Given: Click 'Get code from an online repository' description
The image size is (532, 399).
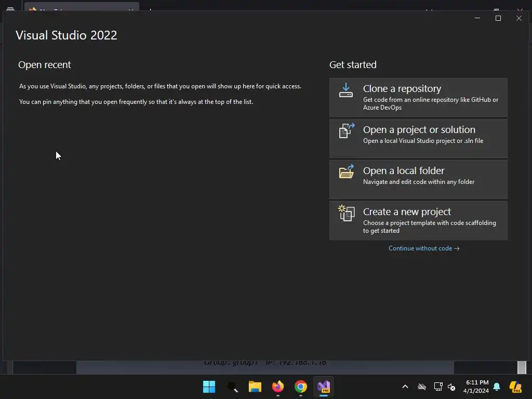Looking at the screenshot, I should pos(431,103).
